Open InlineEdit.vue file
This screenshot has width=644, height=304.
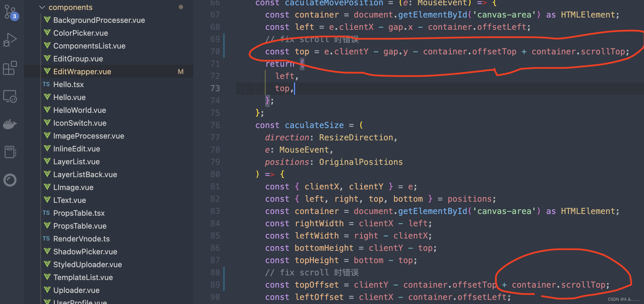coord(77,149)
